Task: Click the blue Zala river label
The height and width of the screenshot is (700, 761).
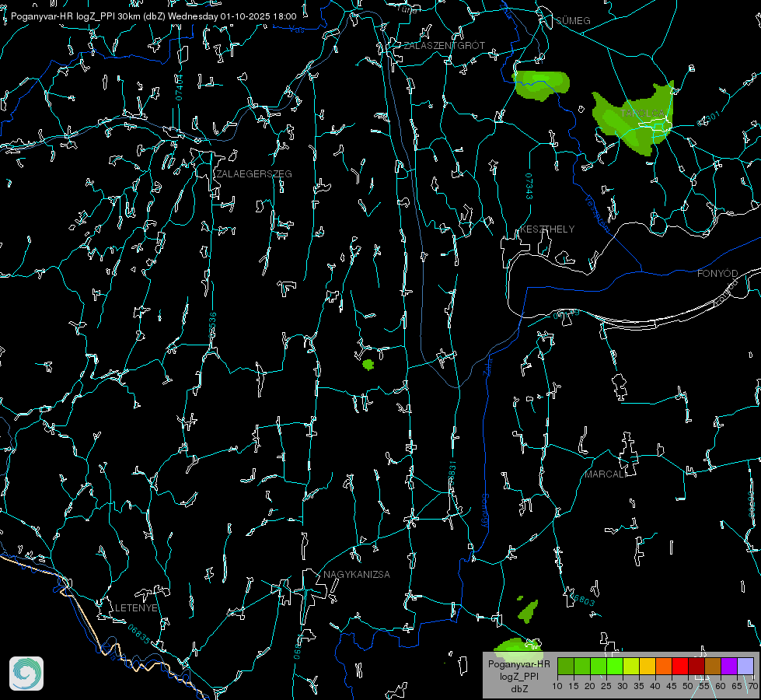Action: coord(488,366)
